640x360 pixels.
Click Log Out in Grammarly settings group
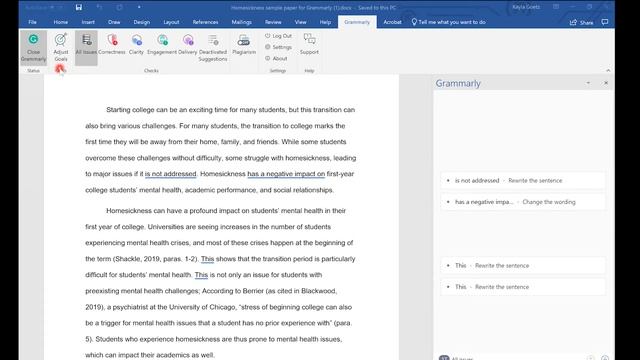point(278,36)
